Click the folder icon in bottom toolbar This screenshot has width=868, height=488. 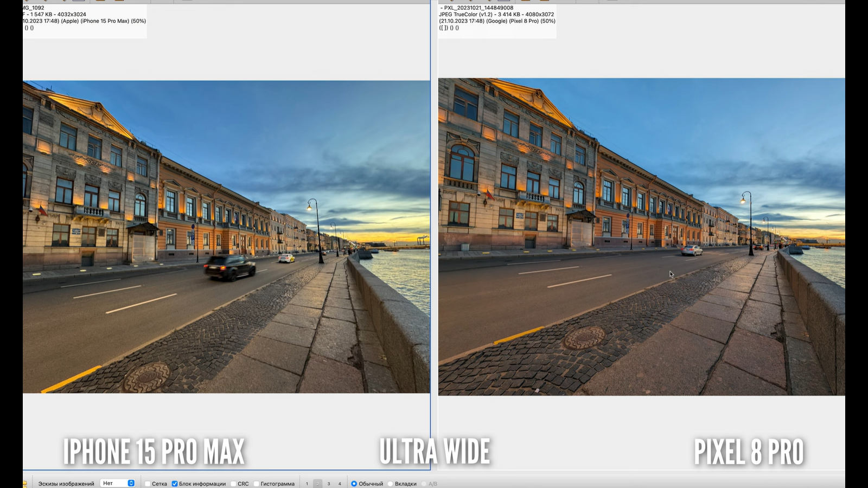tap(25, 484)
